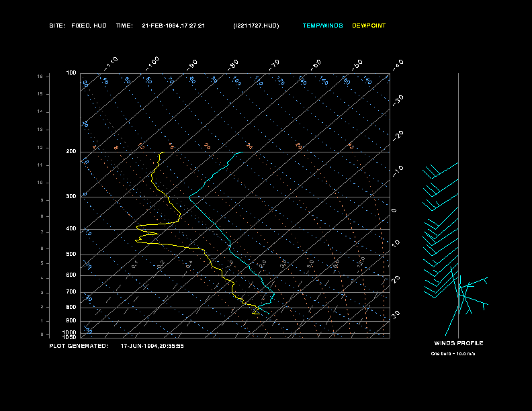Click the 700 pressure level label

point(71,291)
